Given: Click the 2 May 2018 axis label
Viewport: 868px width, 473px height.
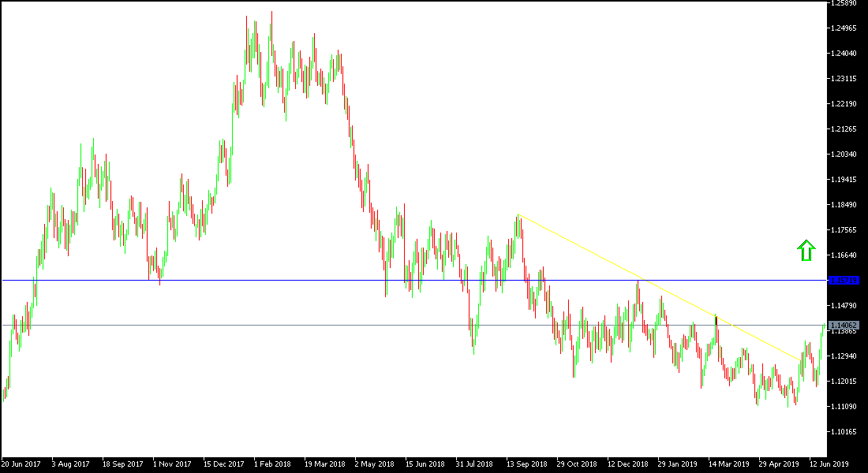Looking at the screenshot, I should point(373,464).
